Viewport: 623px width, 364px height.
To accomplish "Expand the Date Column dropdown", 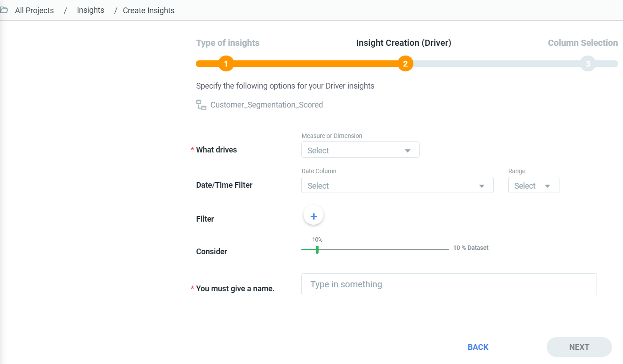I will tap(398, 185).
